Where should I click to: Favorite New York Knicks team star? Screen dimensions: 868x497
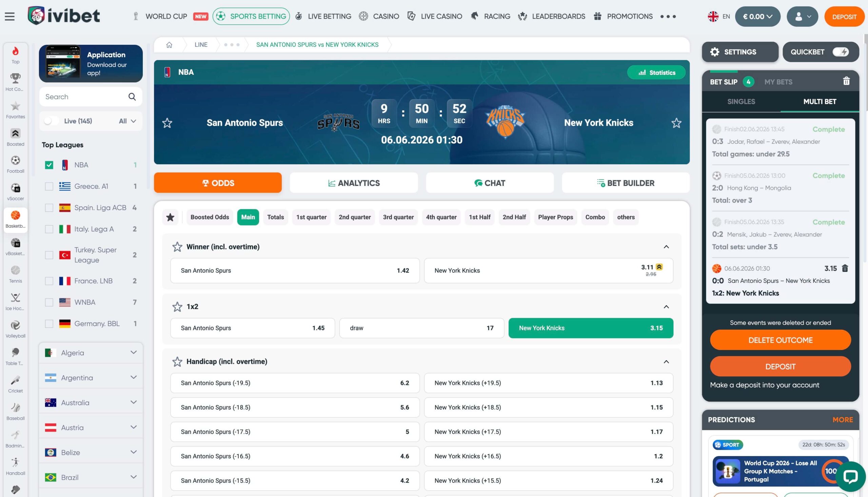(676, 123)
